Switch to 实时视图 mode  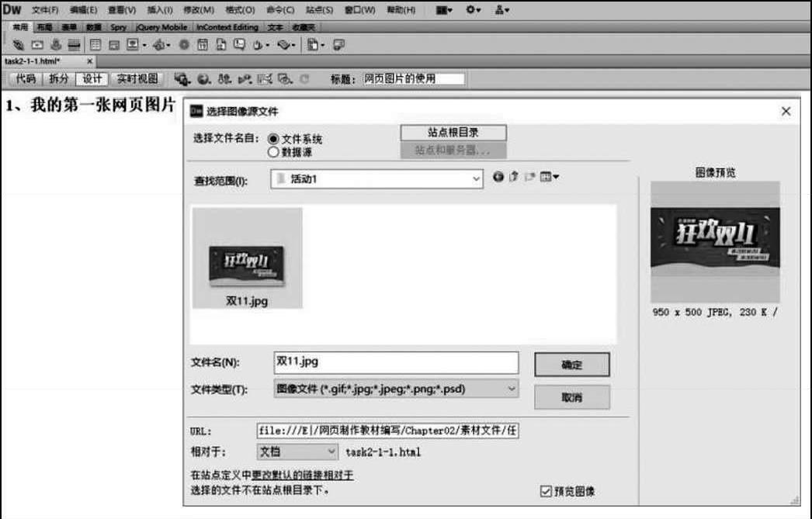pyautogui.click(x=137, y=78)
